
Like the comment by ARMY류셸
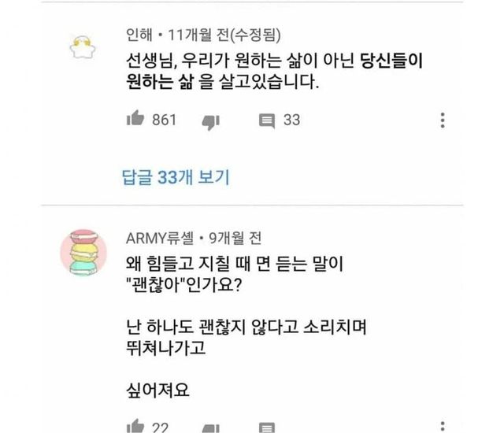pyautogui.click(x=135, y=427)
